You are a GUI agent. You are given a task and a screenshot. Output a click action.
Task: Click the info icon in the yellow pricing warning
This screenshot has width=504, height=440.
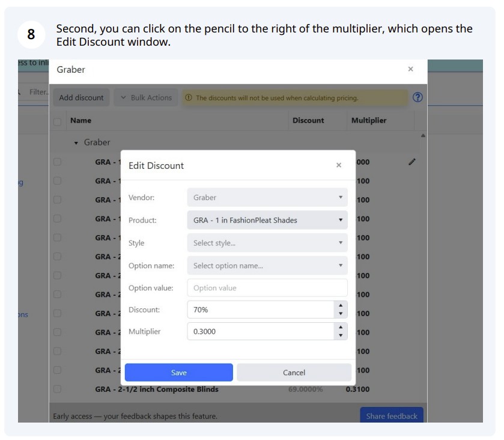point(189,97)
